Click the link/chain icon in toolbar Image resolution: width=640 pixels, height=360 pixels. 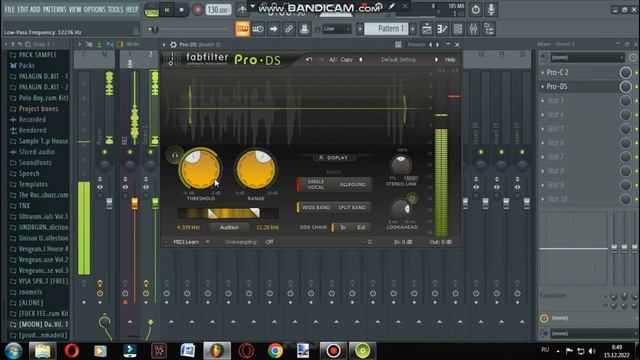tap(289, 29)
